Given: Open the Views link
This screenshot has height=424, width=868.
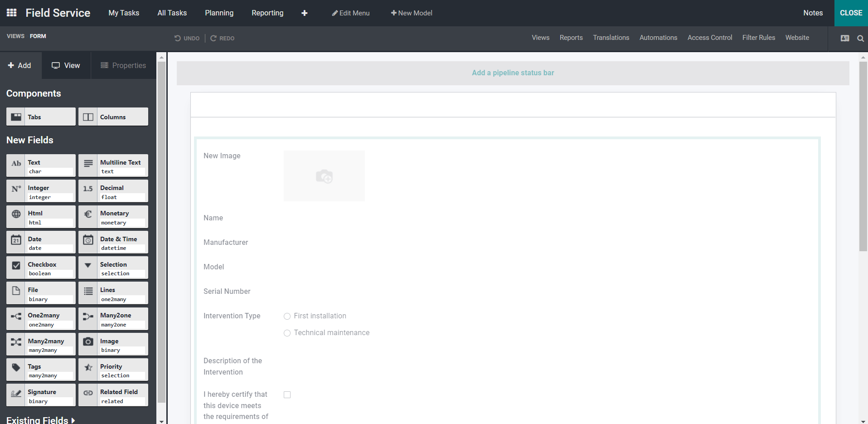Looking at the screenshot, I should coord(540,38).
